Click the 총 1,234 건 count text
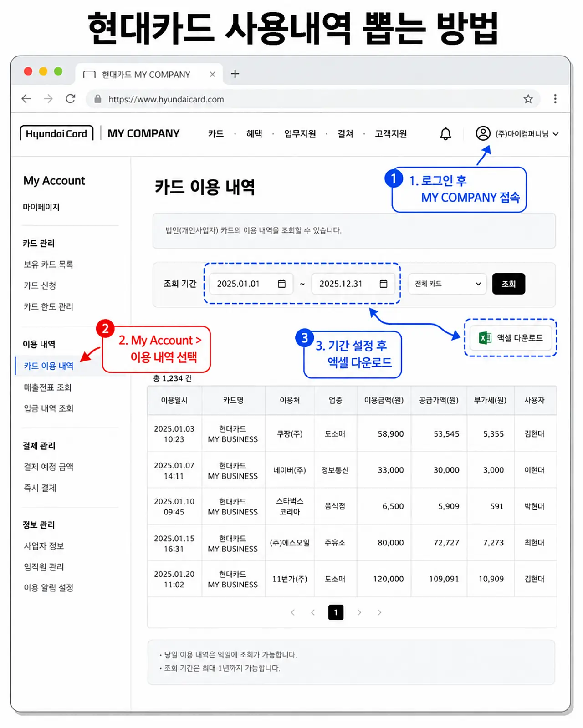Viewport: 583px width, 728px height. pos(172,378)
